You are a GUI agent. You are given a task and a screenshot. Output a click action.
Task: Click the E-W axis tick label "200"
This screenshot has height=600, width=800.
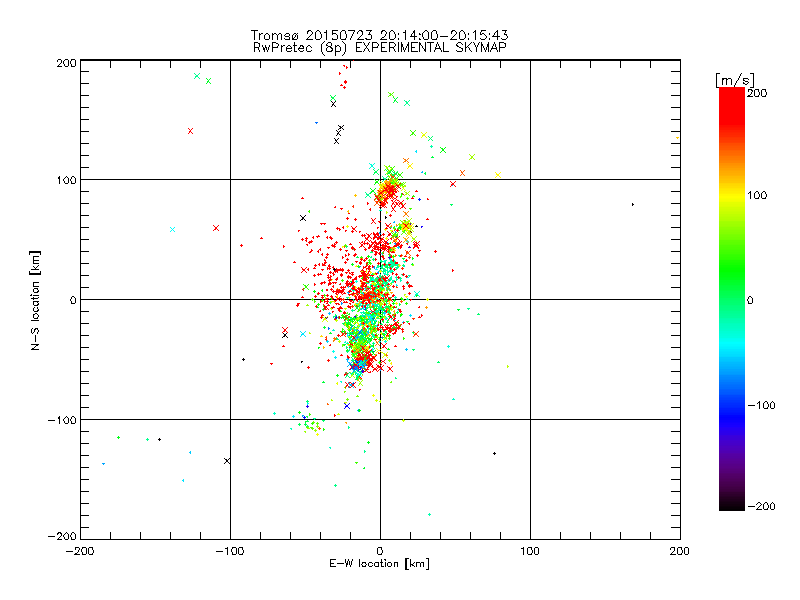pos(680,551)
